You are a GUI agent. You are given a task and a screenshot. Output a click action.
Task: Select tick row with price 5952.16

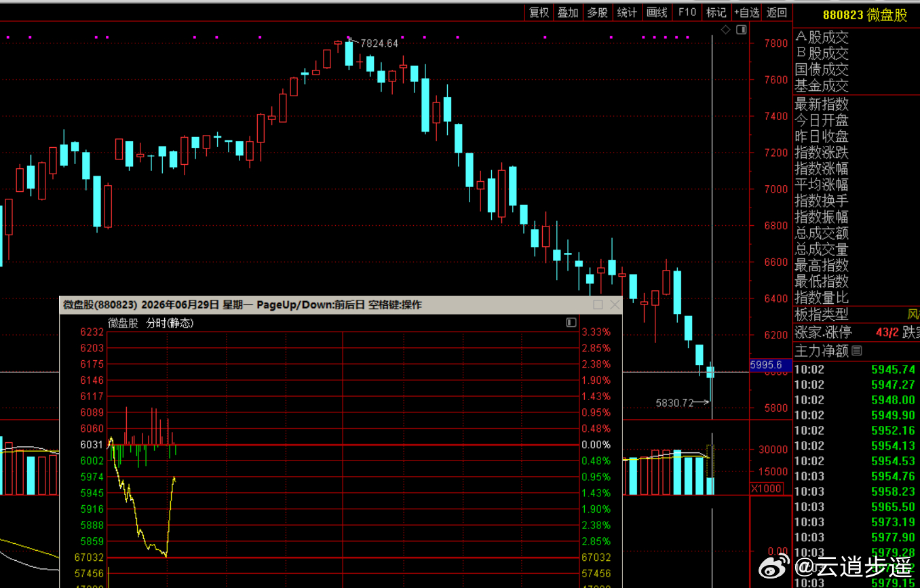(856, 431)
